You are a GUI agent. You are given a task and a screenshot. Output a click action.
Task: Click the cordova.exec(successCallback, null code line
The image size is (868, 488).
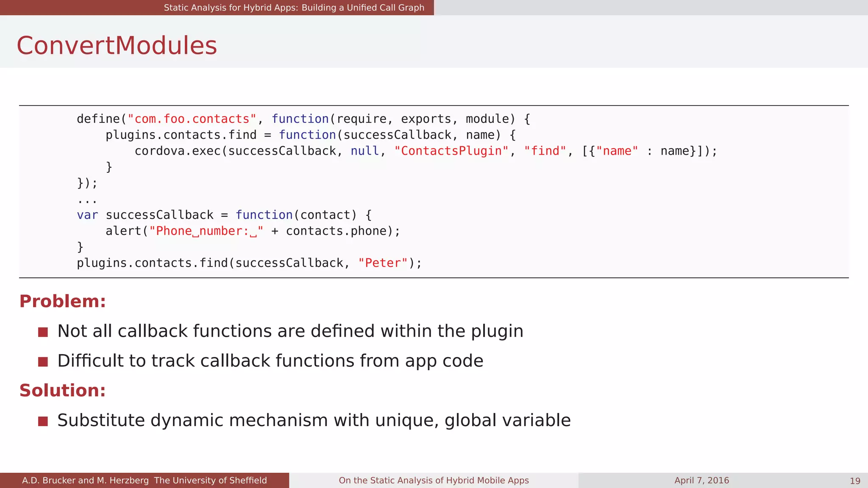coord(426,151)
